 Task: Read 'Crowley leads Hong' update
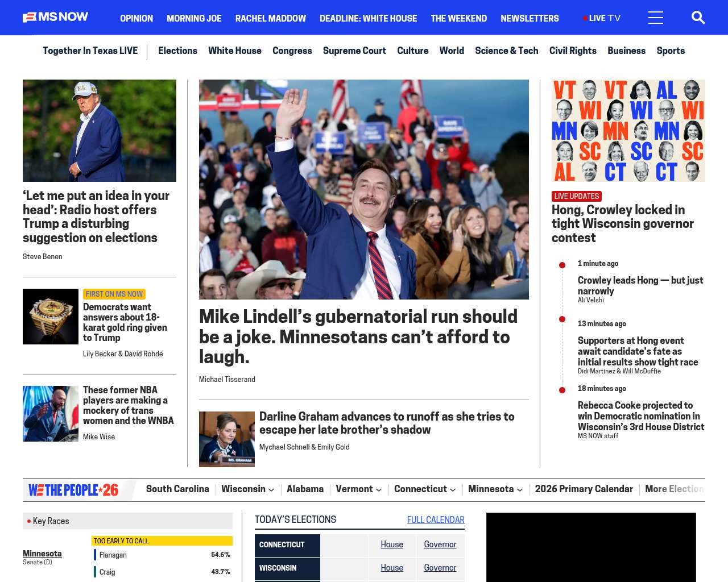(x=640, y=285)
